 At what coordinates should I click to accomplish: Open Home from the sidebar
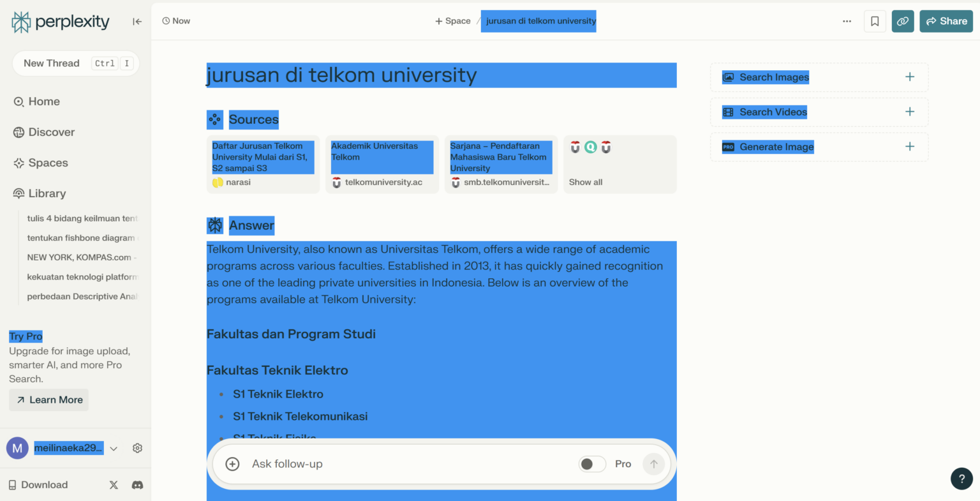(x=43, y=101)
